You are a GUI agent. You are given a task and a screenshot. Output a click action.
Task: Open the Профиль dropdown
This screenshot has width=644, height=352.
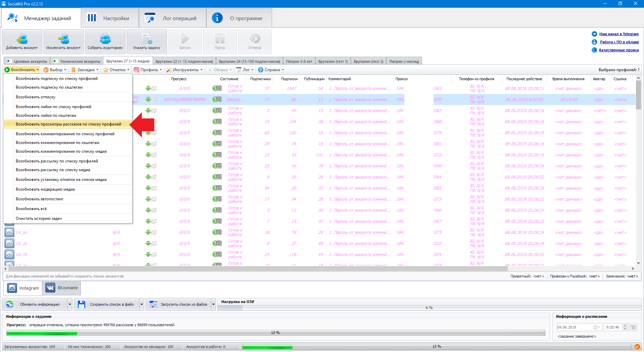(x=148, y=70)
